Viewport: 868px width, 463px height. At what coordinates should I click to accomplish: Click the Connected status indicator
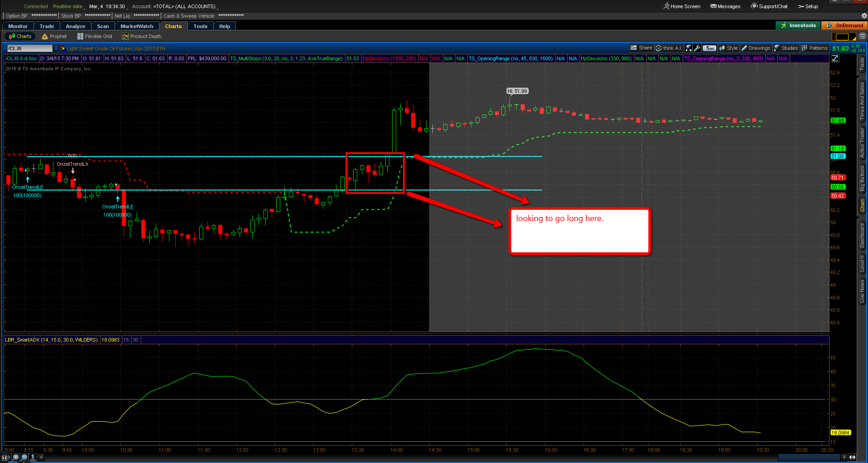[36, 6]
